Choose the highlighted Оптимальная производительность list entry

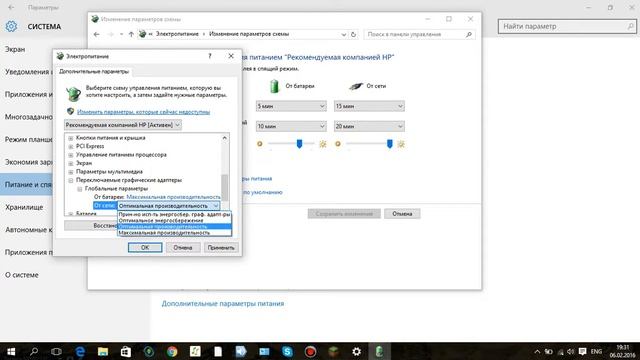point(174,227)
